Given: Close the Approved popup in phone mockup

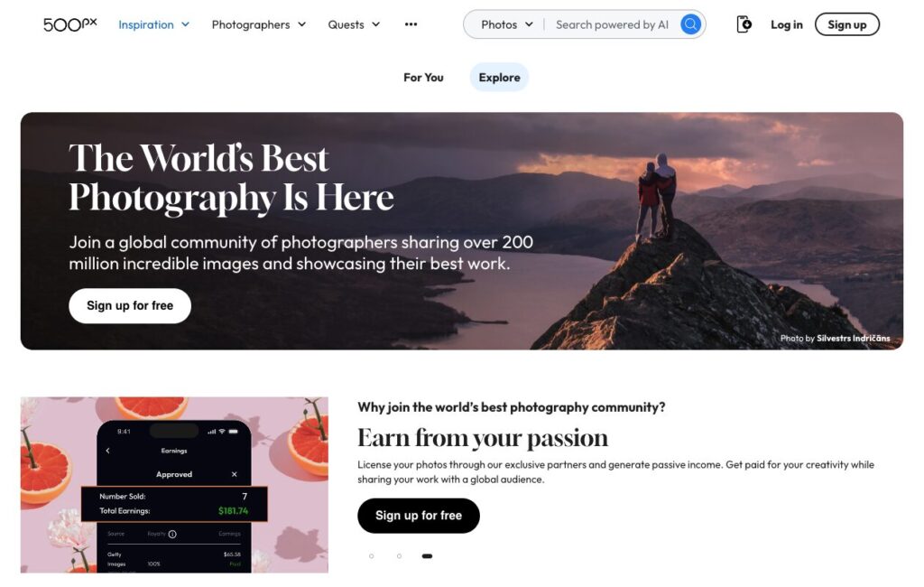Looking at the screenshot, I should pos(235,474).
